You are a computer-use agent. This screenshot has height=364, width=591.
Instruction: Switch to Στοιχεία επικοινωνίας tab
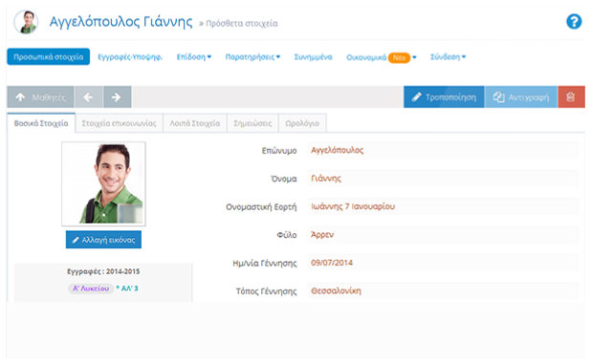[x=120, y=123]
